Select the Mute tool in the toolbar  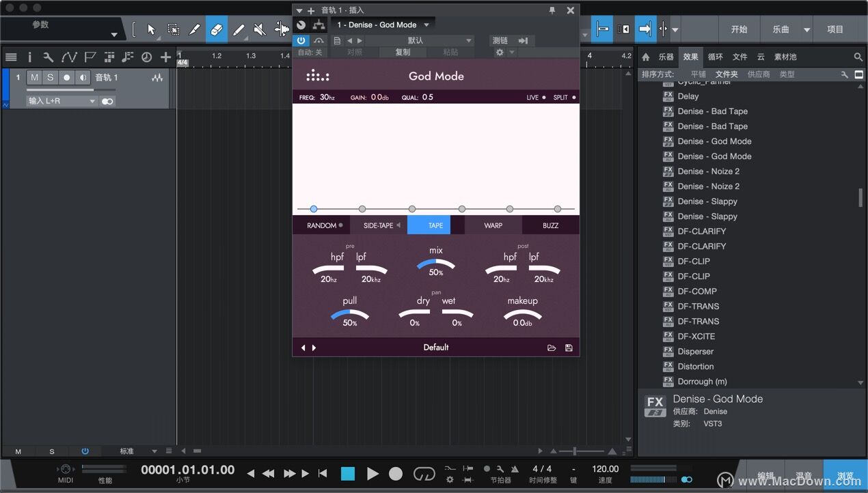[x=260, y=29]
